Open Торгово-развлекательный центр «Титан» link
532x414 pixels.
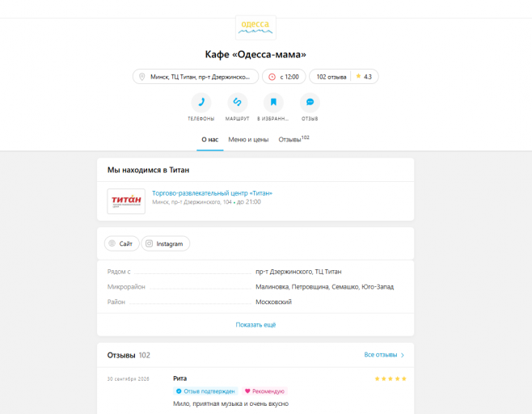[x=212, y=193]
